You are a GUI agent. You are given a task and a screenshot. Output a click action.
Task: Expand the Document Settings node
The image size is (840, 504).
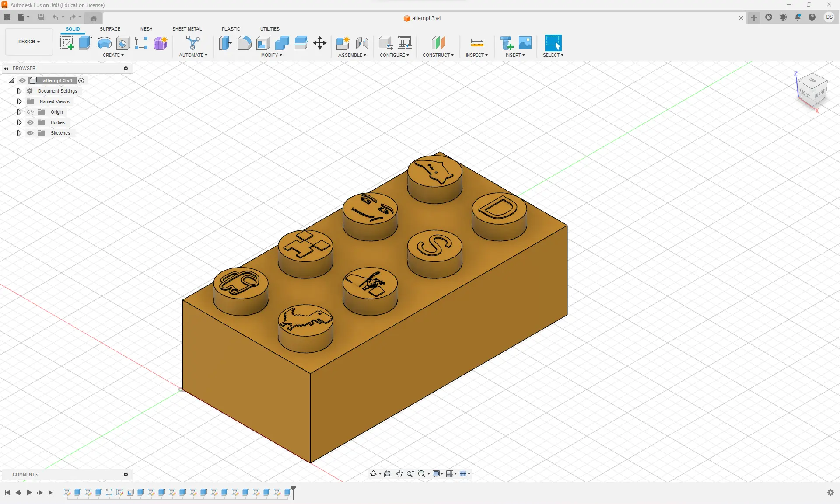19,91
